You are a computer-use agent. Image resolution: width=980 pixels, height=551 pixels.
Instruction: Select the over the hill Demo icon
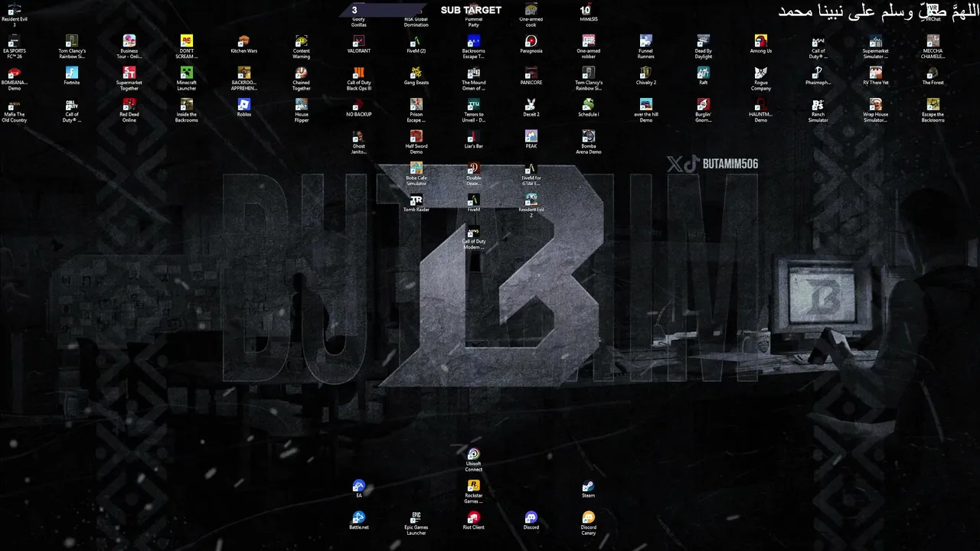[646, 111]
